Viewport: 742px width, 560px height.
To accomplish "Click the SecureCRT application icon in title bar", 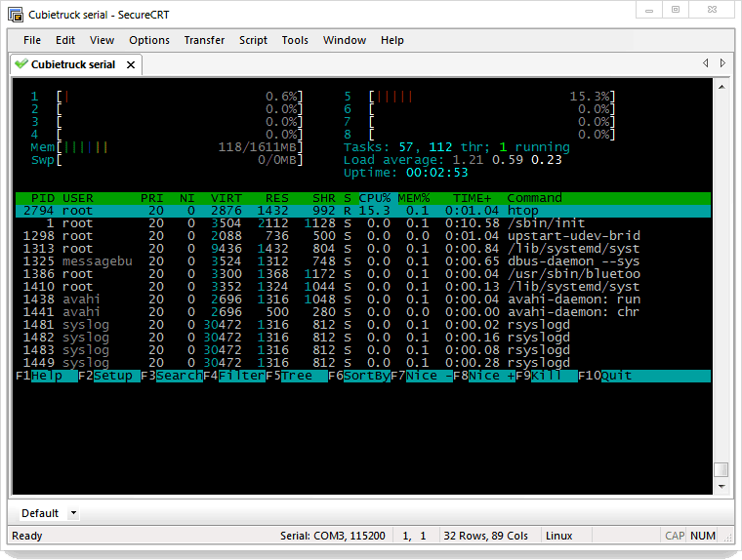I will click(16, 15).
